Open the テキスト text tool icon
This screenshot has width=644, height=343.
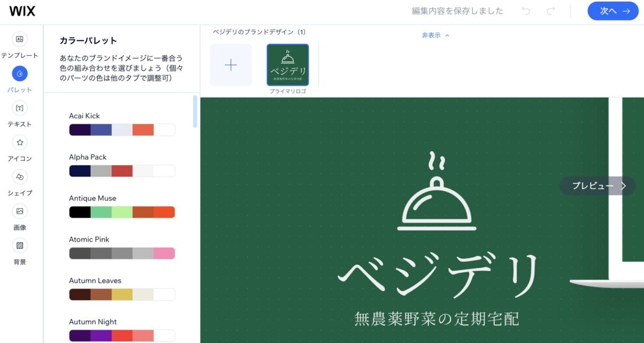click(20, 108)
